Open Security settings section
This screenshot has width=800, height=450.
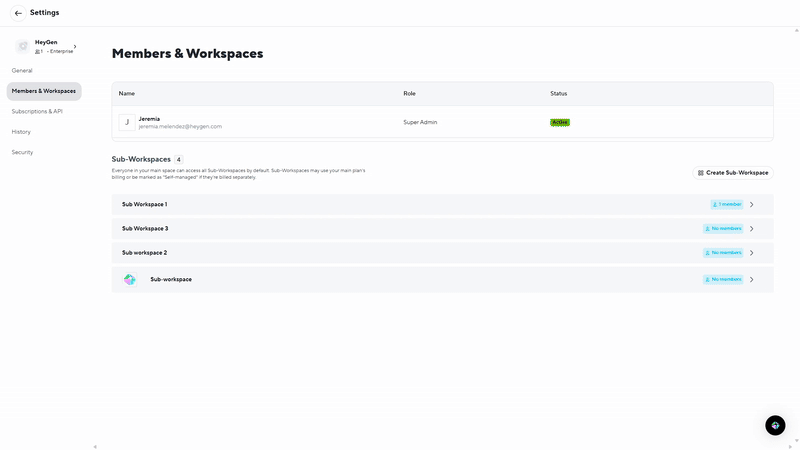[22, 152]
